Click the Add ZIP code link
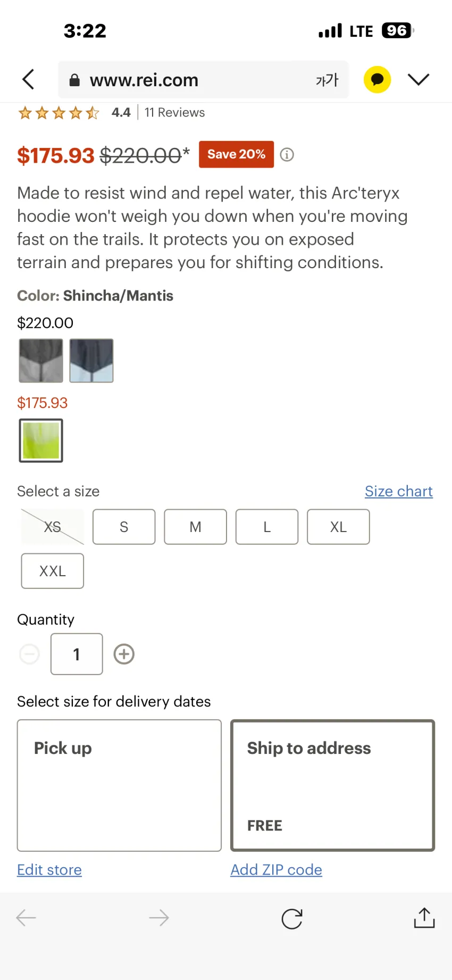 click(x=276, y=869)
